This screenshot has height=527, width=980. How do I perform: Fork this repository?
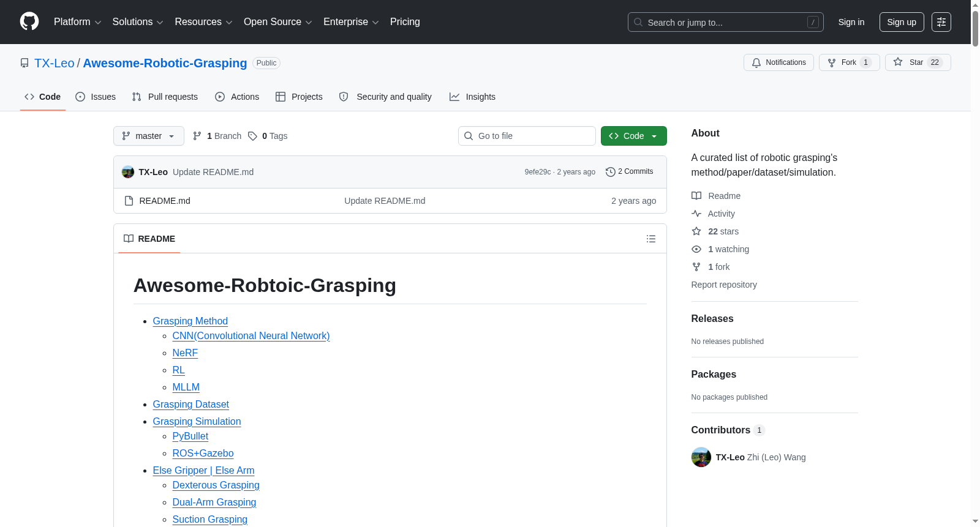coord(850,62)
